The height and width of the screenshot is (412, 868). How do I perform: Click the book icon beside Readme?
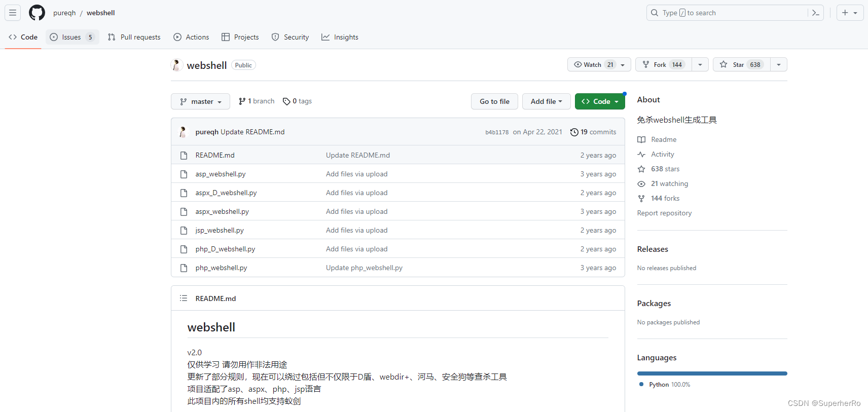click(641, 140)
